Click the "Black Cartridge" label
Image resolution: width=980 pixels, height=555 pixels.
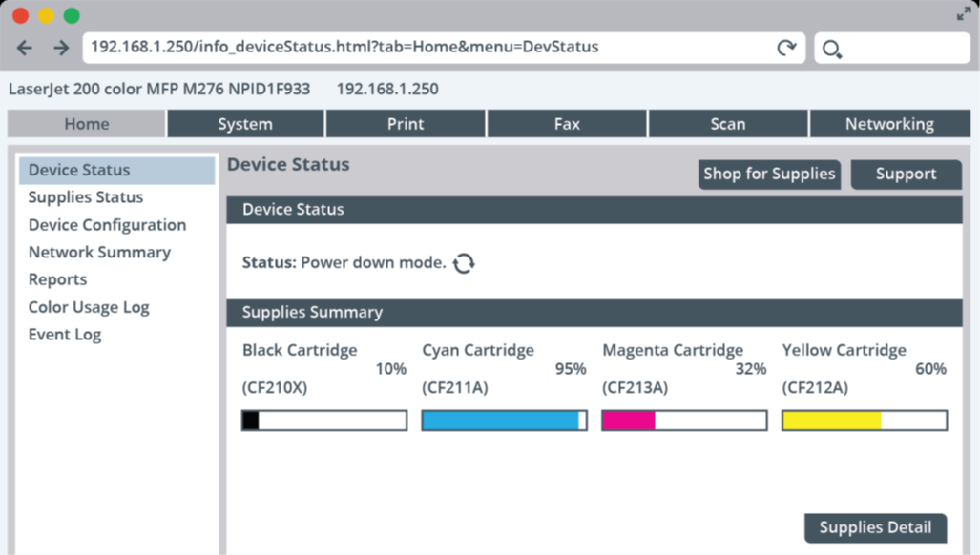[x=300, y=350]
